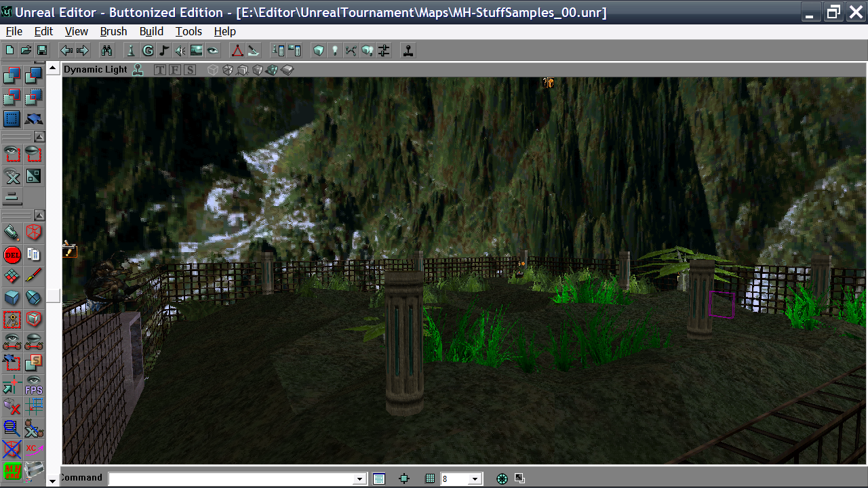Click the magnifier search list icon
The width and height of the screenshot is (868, 488).
pyautogui.click(x=12, y=428)
